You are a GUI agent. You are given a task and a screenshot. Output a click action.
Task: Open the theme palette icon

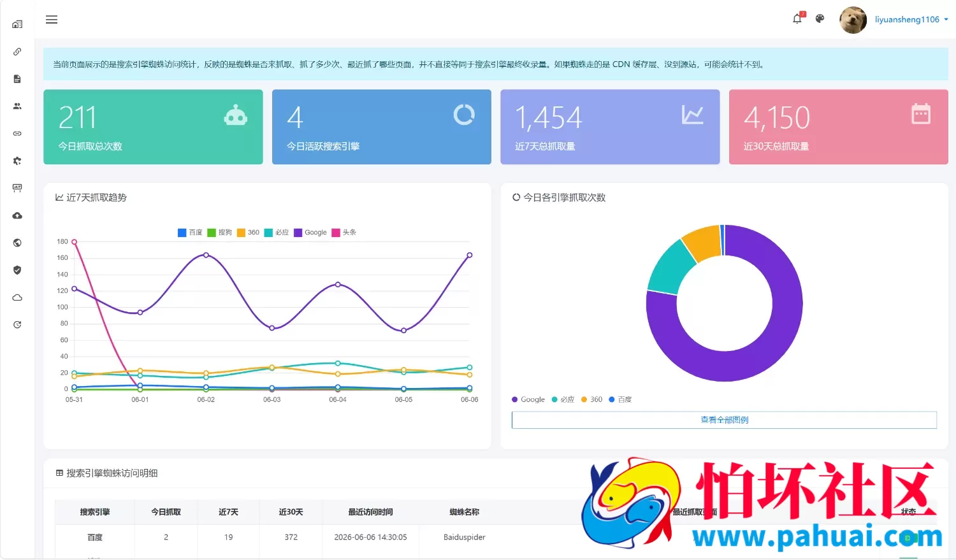click(820, 19)
